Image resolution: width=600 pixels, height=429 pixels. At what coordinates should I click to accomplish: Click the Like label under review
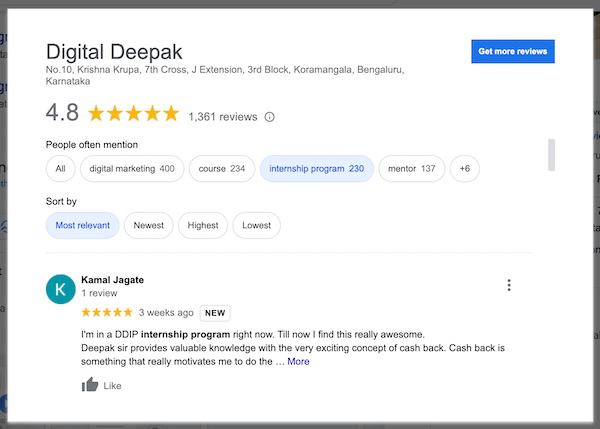coord(112,386)
